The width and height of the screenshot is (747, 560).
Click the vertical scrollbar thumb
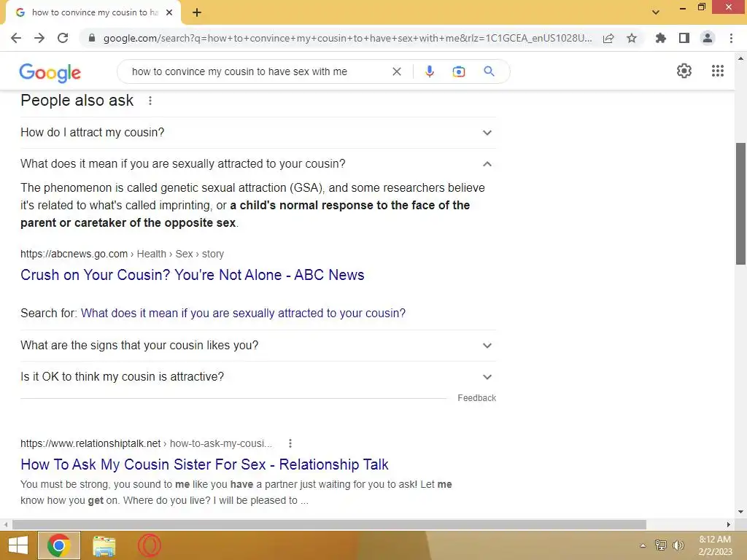(x=740, y=203)
